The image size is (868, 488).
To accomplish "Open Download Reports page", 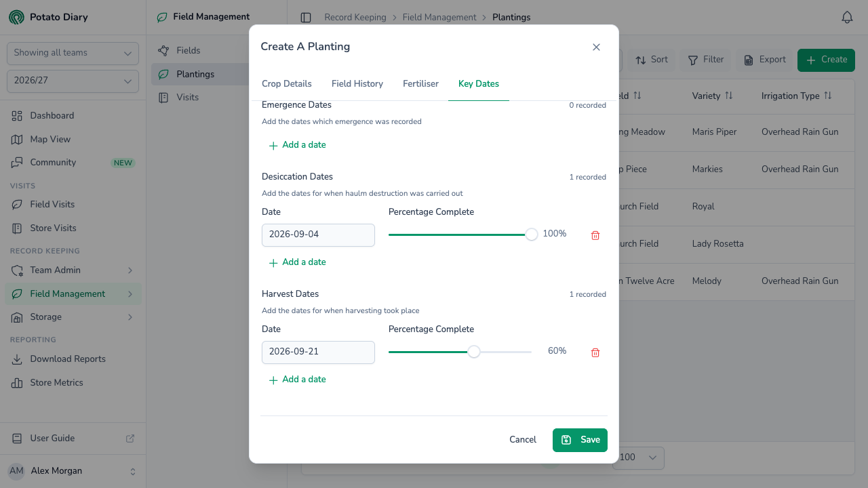I will (x=73, y=359).
